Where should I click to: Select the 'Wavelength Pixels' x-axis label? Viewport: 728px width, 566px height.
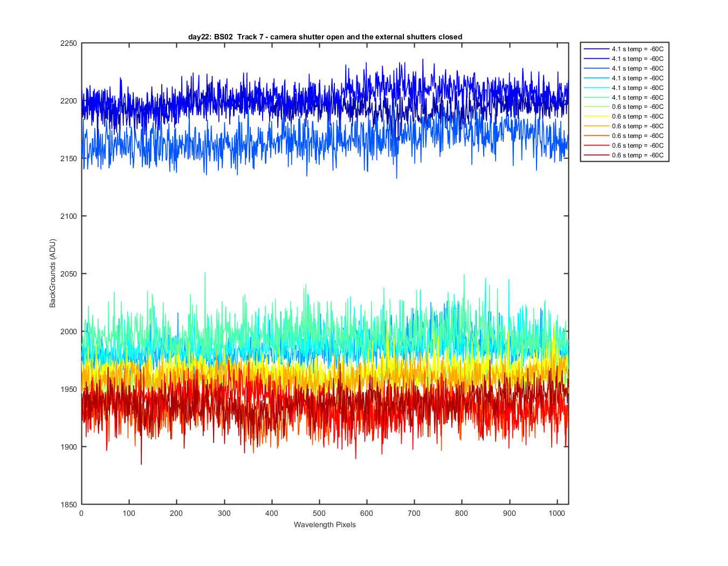[325, 524]
